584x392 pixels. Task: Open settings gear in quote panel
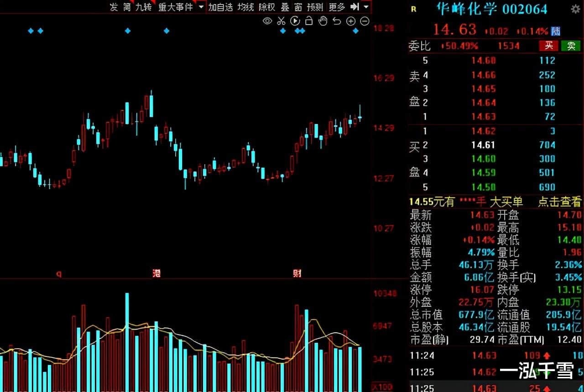tap(575, 9)
